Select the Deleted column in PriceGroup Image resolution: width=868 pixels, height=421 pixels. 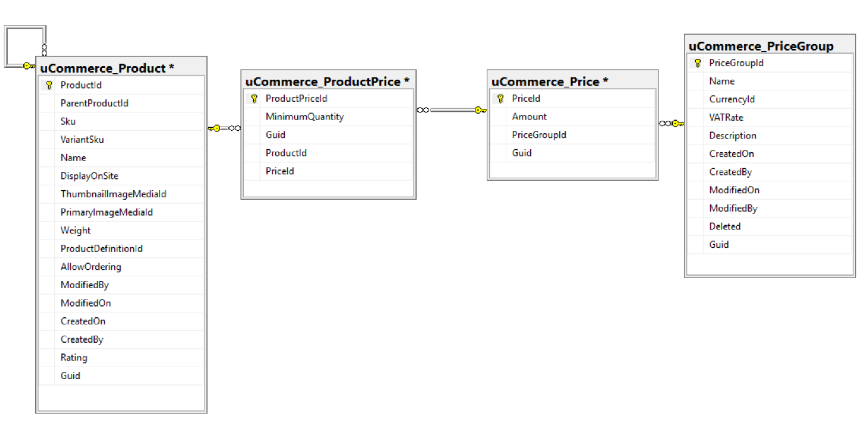click(770, 226)
